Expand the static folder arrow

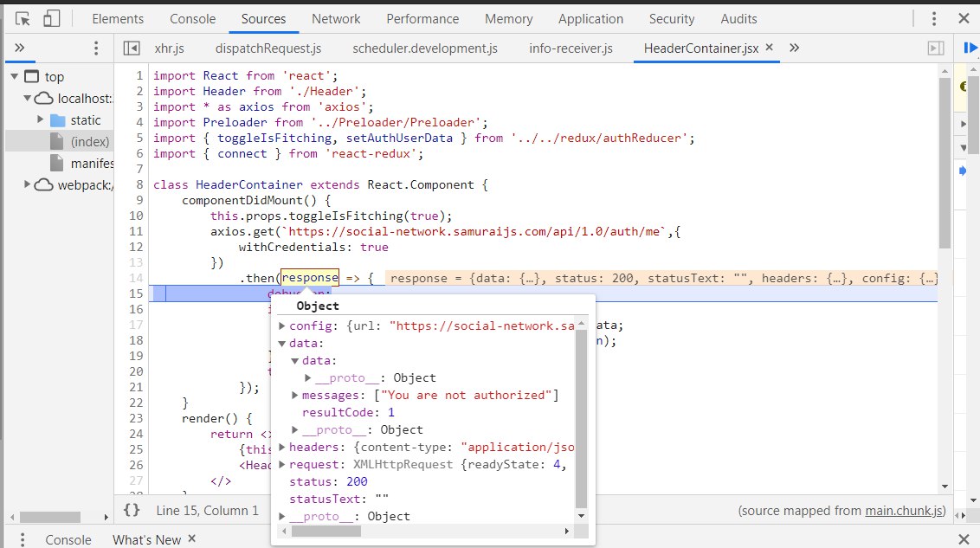40,119
